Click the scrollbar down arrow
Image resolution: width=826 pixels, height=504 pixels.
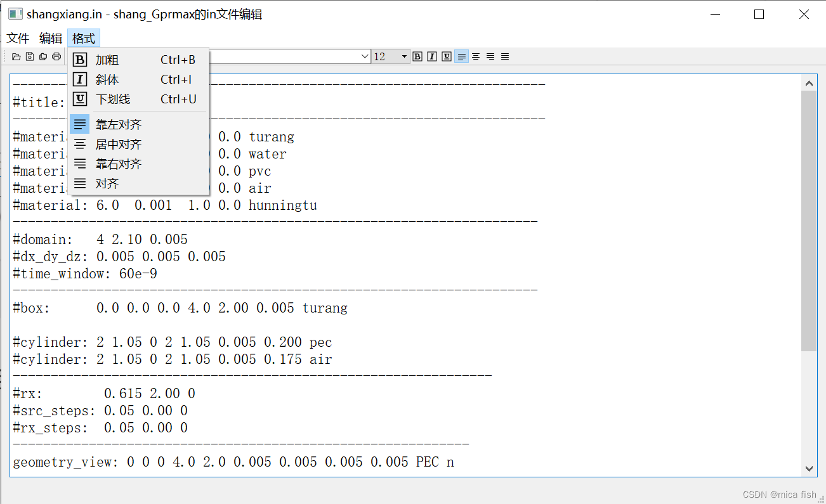809,468
